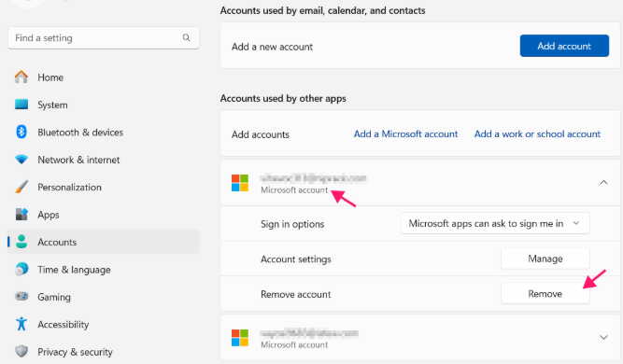Click 'Accounts used by email, calendar, and contacts' heading
Viewport: 623px width, 364px height.
point(322,10)
